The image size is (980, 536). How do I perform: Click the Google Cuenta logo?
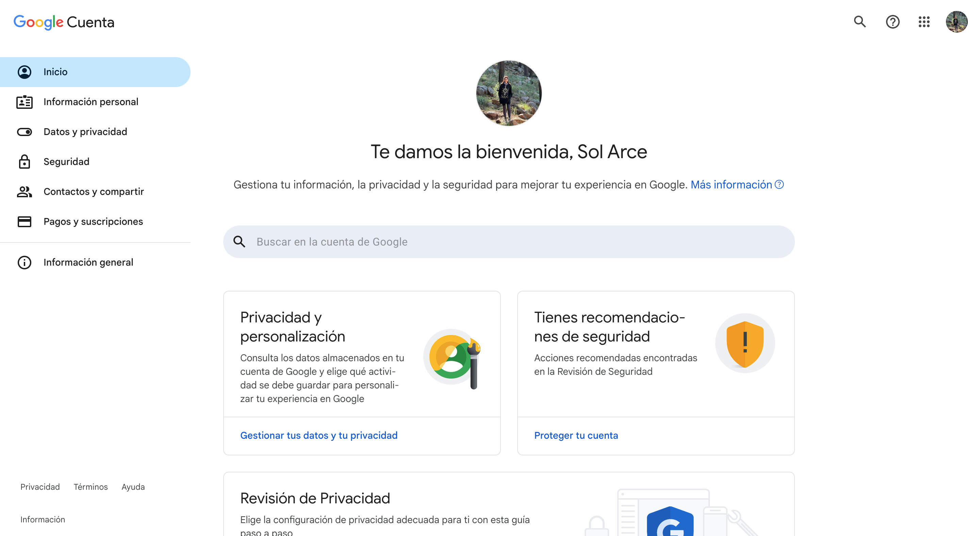point(64,22)
